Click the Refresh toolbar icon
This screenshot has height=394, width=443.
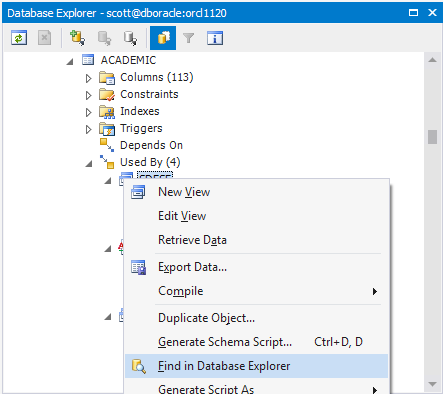[x=19, y=38]
